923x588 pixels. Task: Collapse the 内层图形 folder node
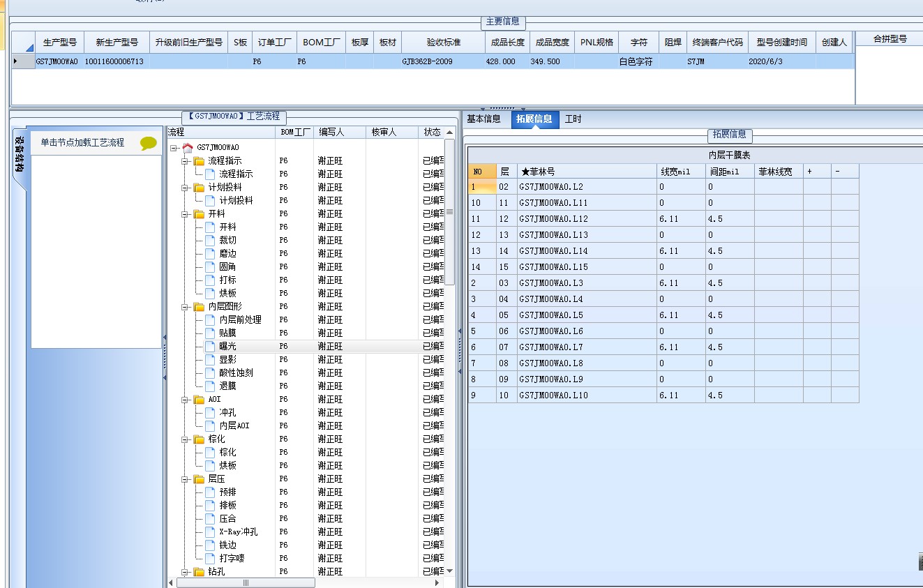click(186, 307)
